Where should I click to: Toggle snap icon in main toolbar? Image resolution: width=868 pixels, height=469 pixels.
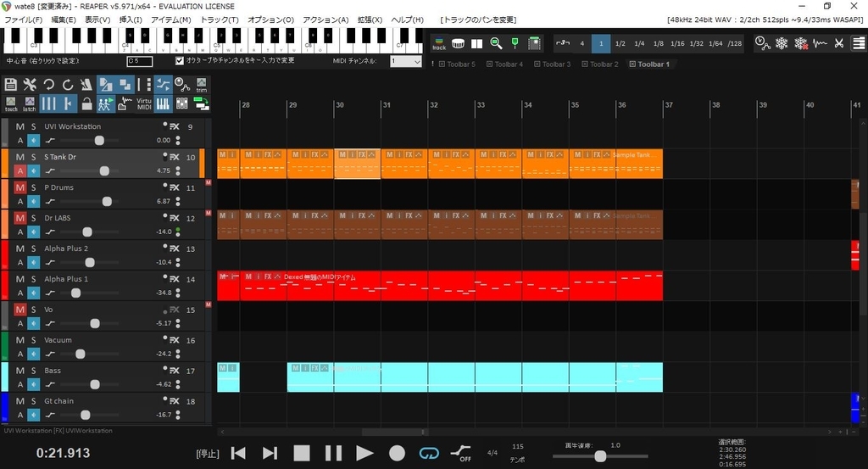(68, 103)
